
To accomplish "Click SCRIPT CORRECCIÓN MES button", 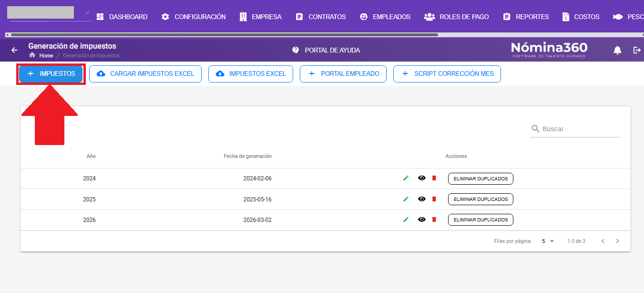I will coord(447,74).
